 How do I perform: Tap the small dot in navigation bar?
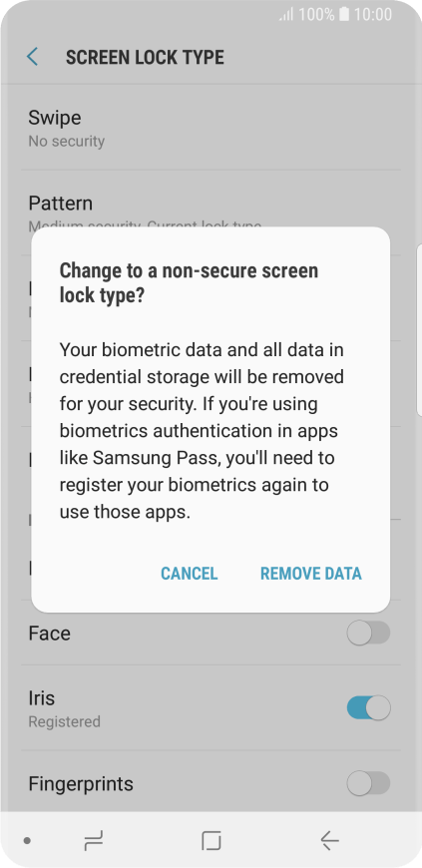point(27,841)
